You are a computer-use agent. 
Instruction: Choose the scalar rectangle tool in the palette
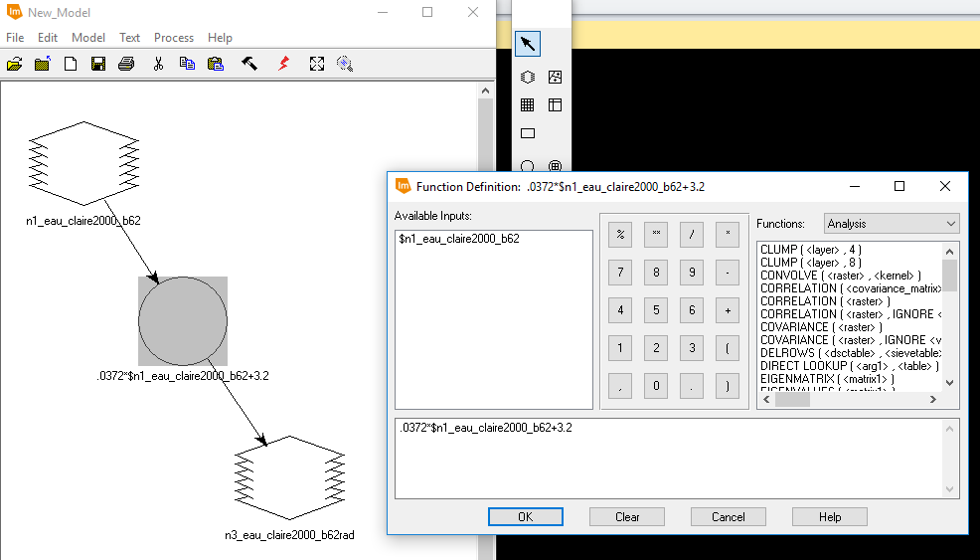point(528,133)
